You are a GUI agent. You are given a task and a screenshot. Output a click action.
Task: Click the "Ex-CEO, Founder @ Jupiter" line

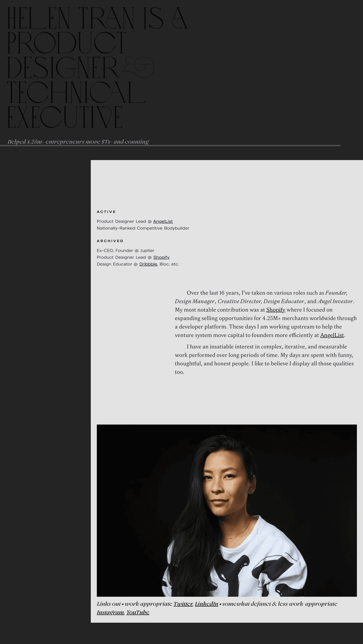point(125,251)
